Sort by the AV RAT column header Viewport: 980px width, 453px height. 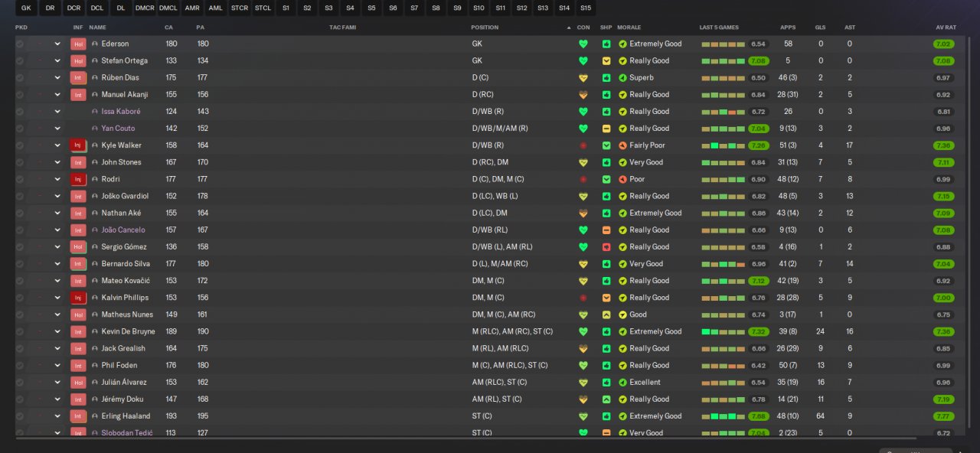pos(946,28)
